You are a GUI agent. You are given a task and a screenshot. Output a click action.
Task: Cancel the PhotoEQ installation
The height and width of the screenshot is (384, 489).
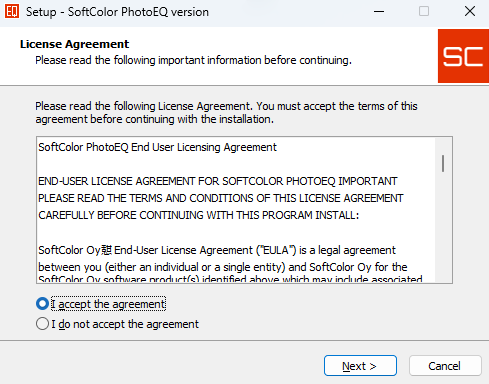[445, 366]
